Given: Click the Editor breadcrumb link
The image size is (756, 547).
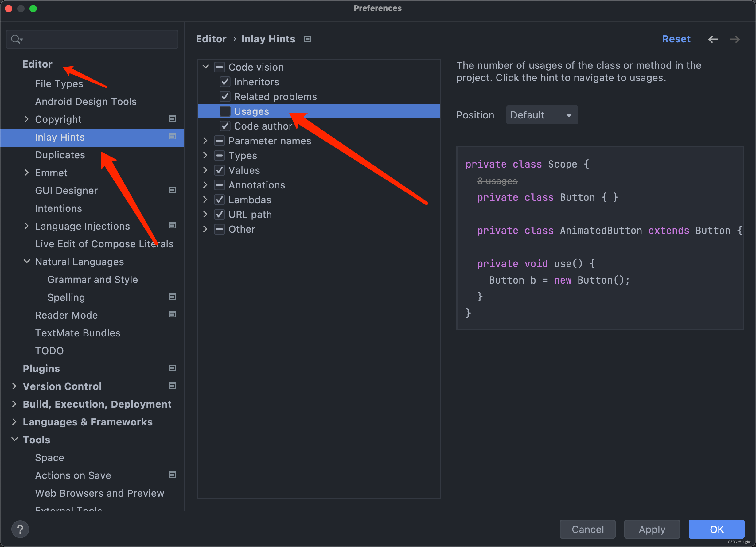Looking at the screenshot, I should (211, 39).
